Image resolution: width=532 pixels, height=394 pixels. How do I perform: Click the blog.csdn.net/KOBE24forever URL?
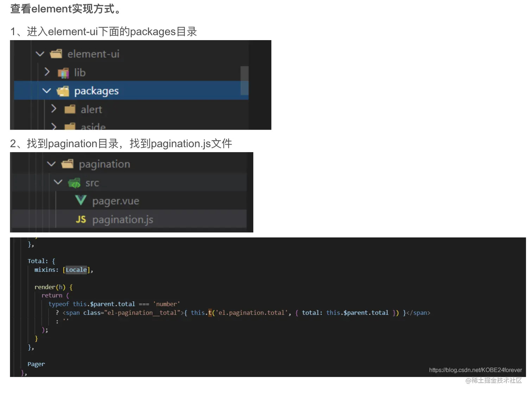475,370
